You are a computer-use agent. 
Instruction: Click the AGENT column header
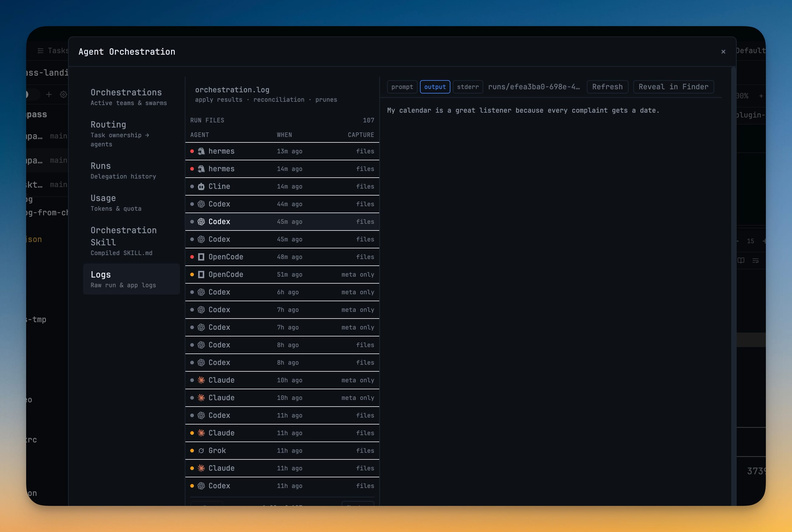(200, 135)
